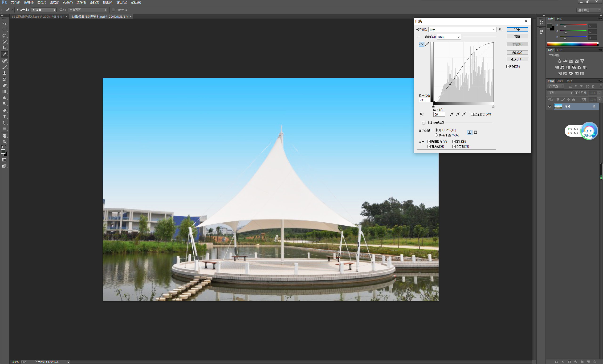Switch to the Channels (通道) panel tab
603x364 pixels.
[560, 81]
